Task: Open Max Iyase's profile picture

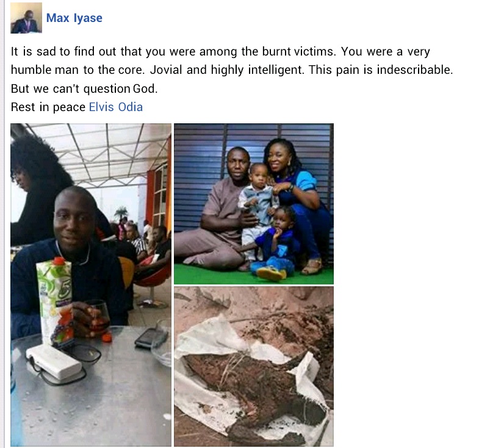Action: click(26, 18)
